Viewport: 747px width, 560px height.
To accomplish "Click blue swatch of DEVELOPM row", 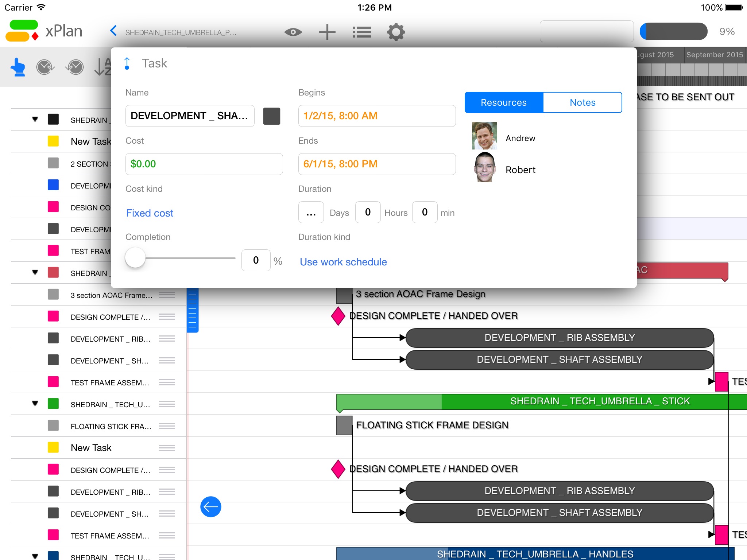I will [53, 185].
